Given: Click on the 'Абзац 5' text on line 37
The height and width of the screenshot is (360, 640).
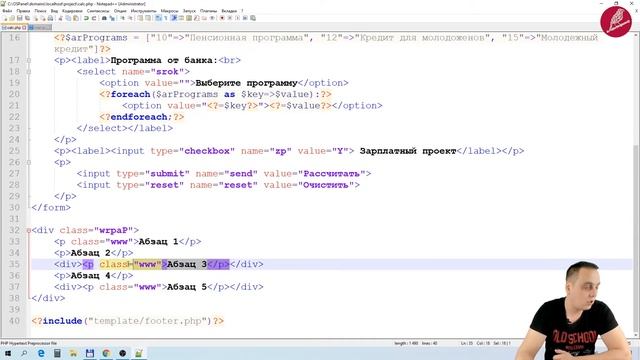Looking at the screenshot, I should (187, 287).
